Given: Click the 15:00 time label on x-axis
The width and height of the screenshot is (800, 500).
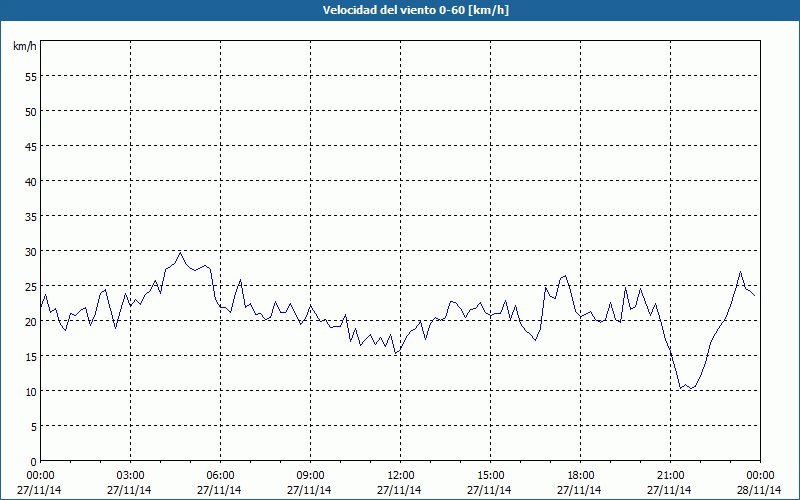Looking at the screenshot, I should click(490, 476).
